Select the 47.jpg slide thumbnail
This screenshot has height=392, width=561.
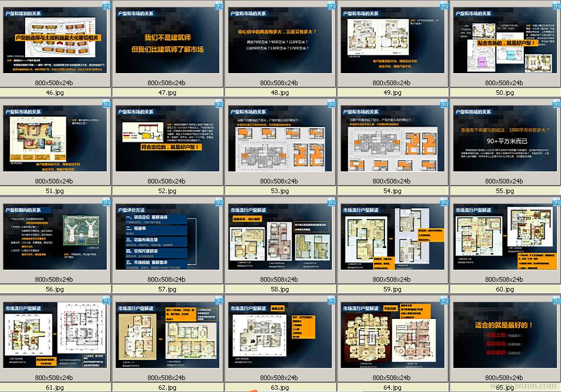167,41
